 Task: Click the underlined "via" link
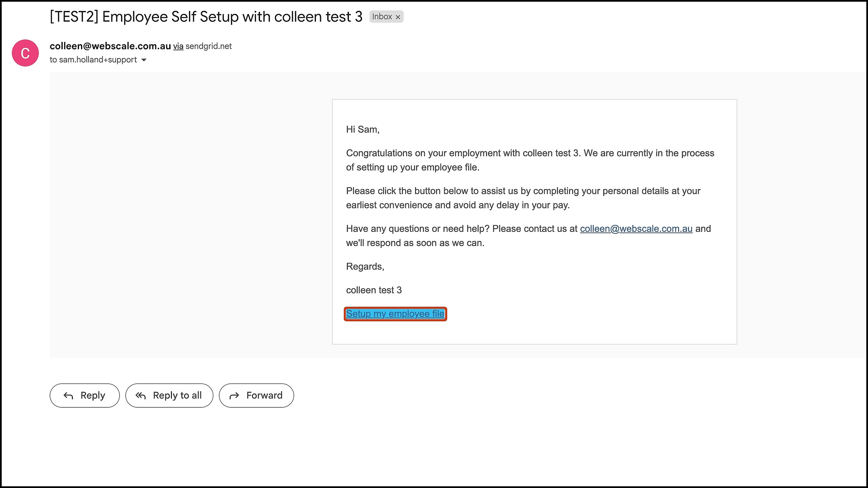[x=178, y=46]
